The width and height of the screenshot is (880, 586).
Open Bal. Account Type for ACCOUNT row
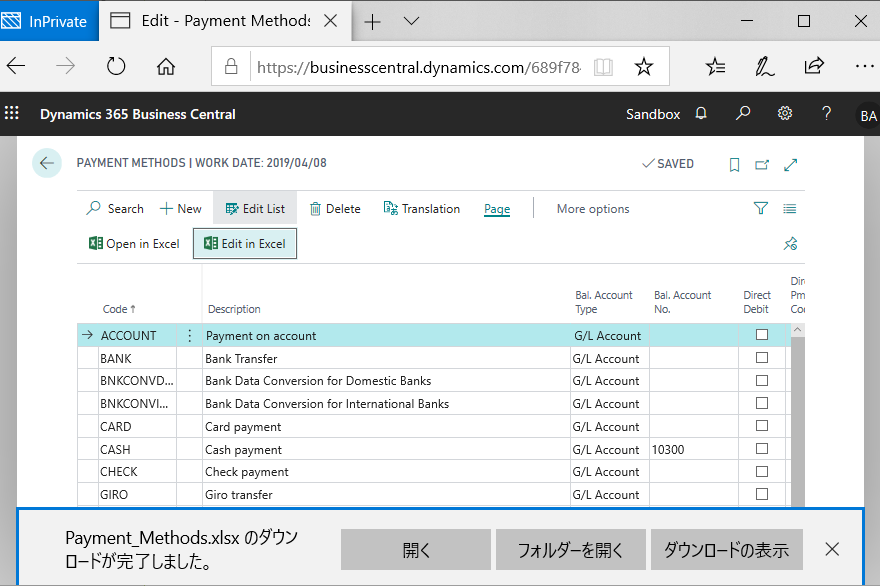point(609,336)
